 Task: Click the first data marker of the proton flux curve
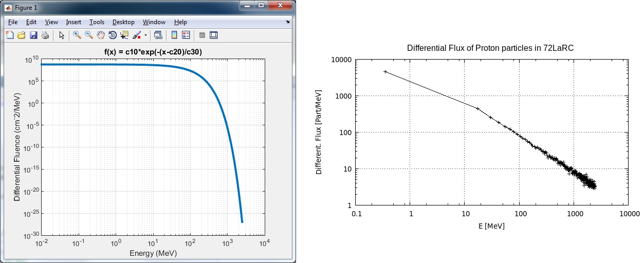pos(385,72)
